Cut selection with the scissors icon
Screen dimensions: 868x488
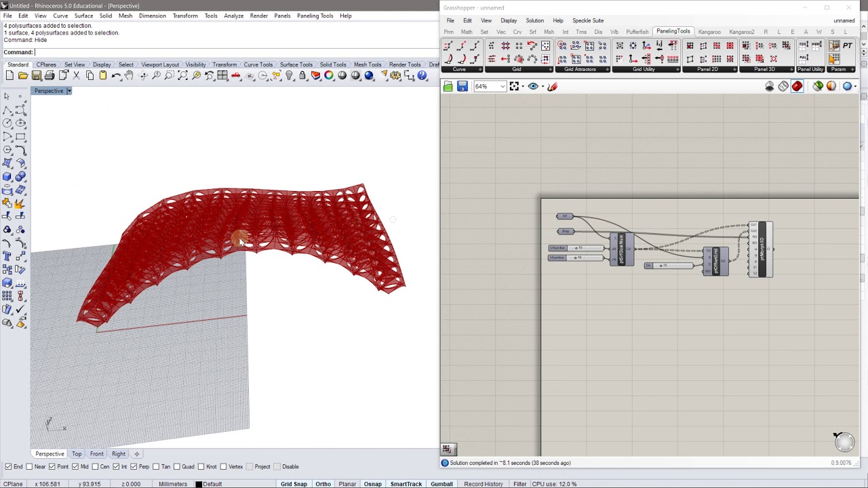(x=76, y=76)
